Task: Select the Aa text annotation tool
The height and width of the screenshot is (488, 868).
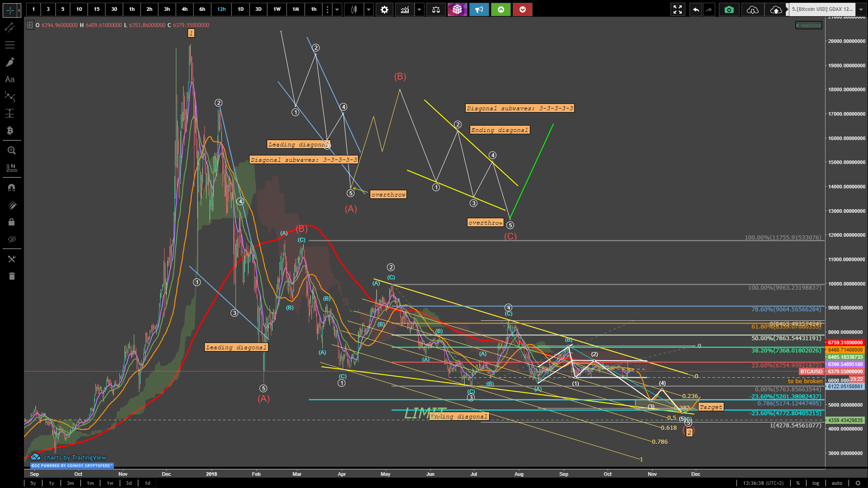Action: [x=10, y=79]
